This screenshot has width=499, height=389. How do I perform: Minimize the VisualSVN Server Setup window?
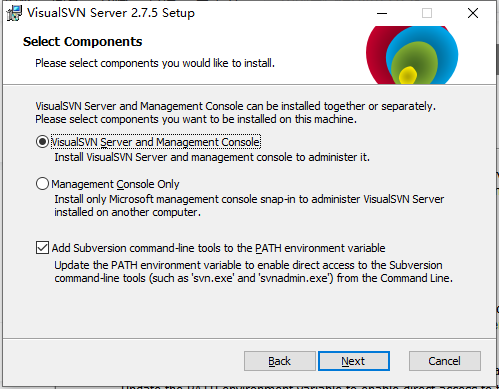tap(382, 13)
